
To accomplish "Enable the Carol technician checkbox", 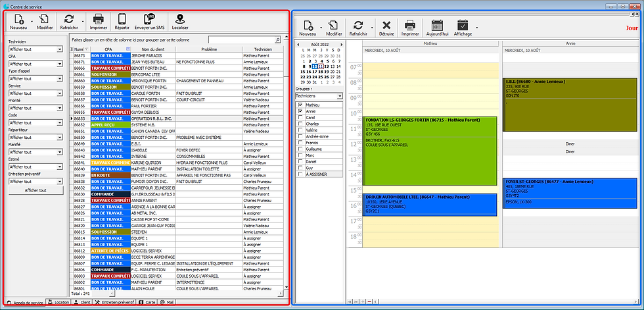I will (x=299, y=117).
